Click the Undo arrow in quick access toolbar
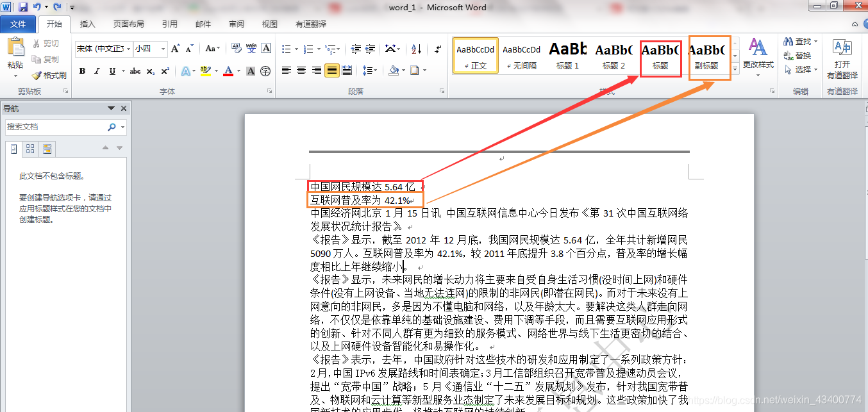 coord(37,7)
